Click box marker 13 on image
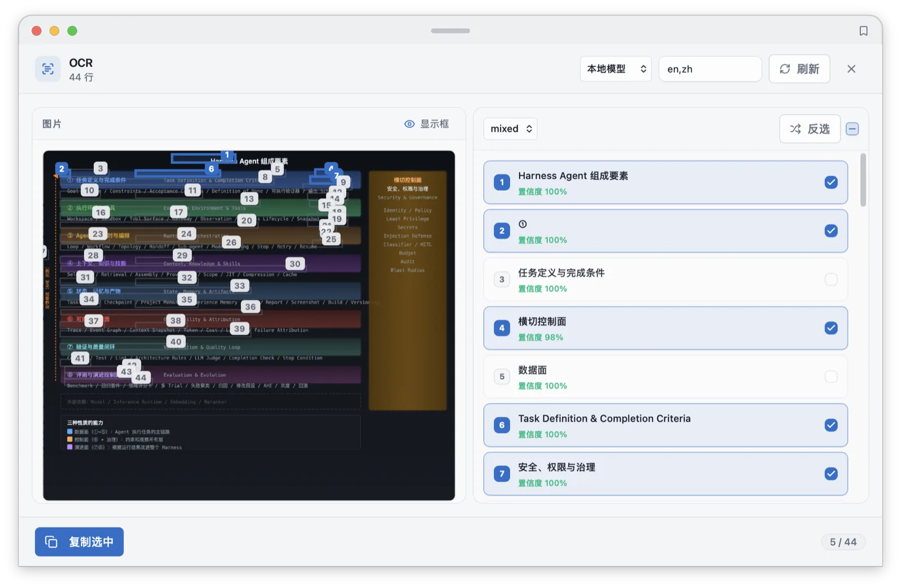This screenshot has width=901, height=588. tap(249, 199)
